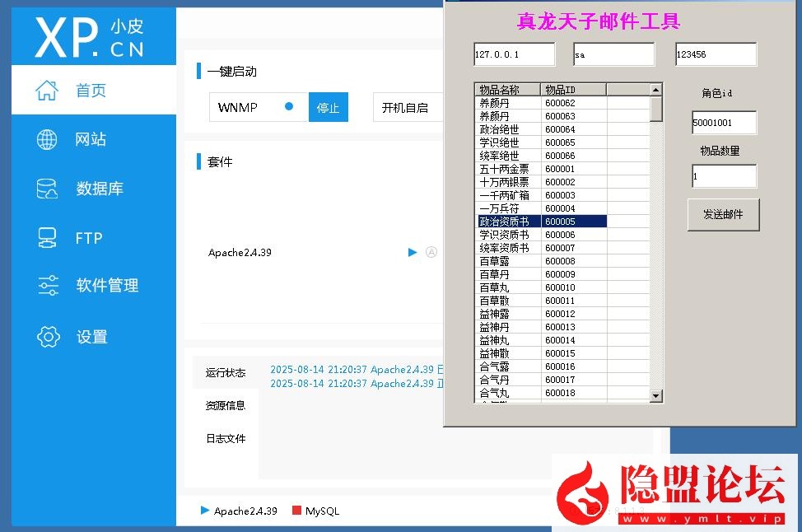
Task: Open the software management sliders icon
Action: [48, 286]
